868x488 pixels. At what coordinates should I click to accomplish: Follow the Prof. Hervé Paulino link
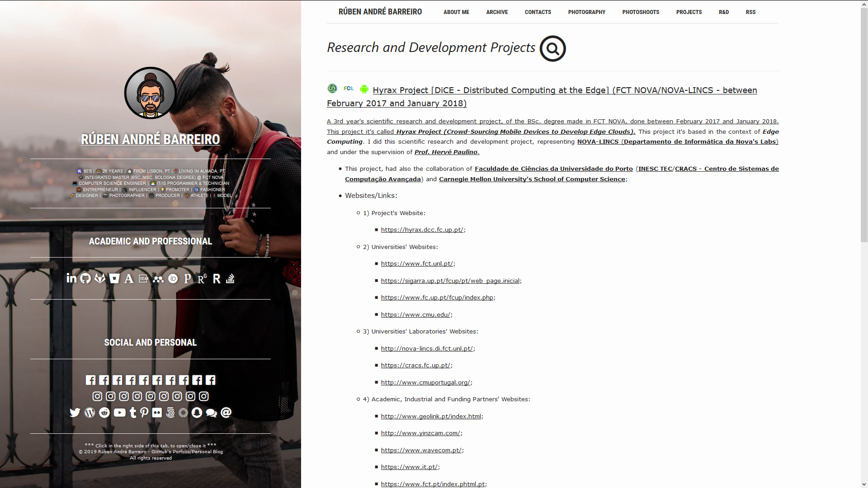(446, 152)
